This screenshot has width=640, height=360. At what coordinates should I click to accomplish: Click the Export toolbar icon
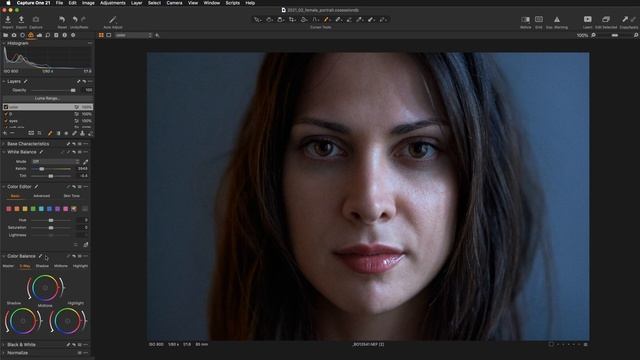click(x=21, y=20)
